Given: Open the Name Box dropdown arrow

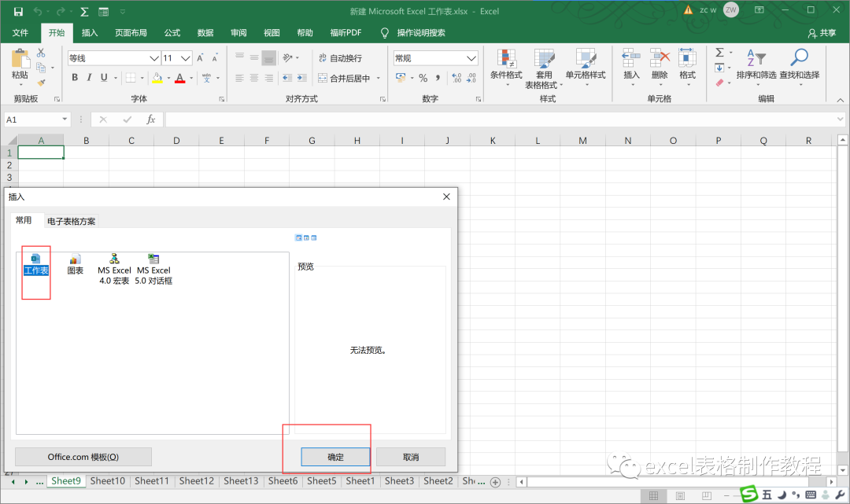Looking at the screenshot, I should (x=65, y=119).
